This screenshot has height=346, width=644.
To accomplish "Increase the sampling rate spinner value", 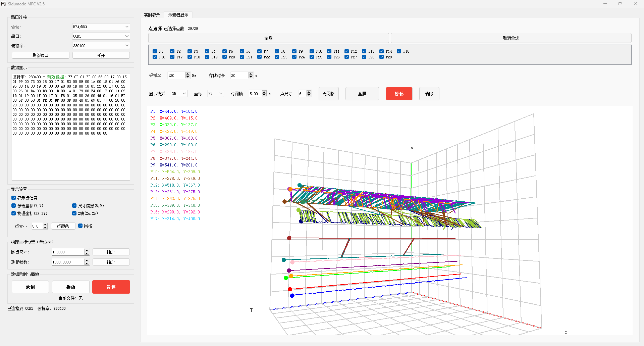I will coord(188,74).
